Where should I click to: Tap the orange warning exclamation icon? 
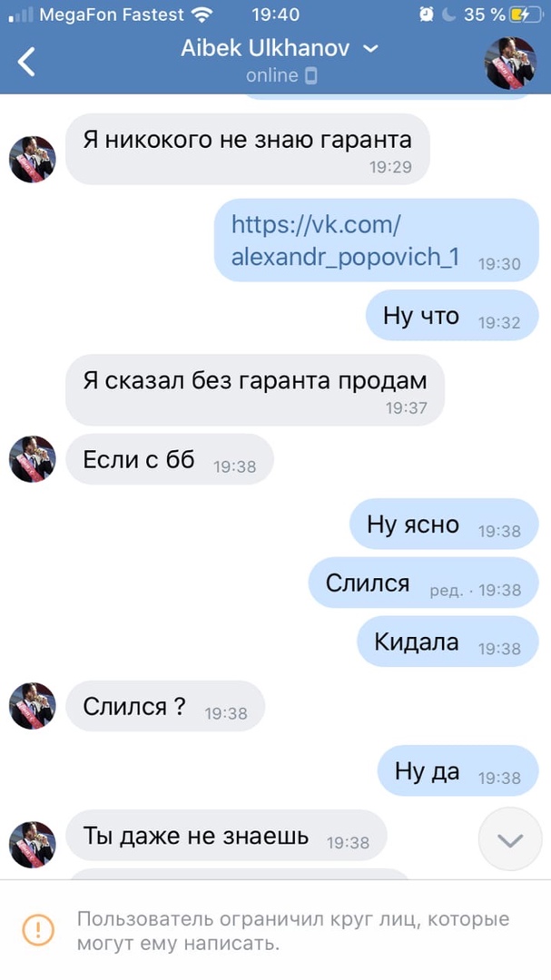(38, 930)
